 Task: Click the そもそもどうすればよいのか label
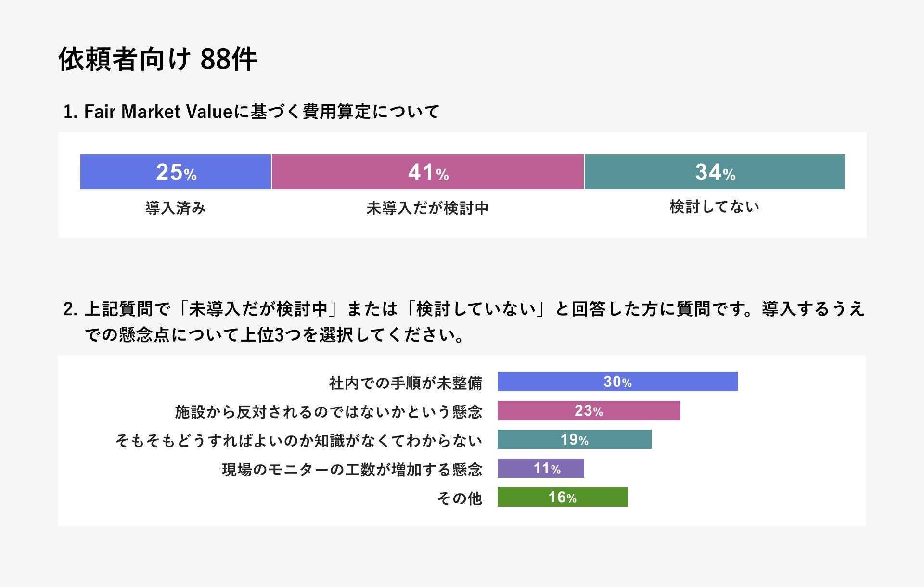(x=298, y=441)
